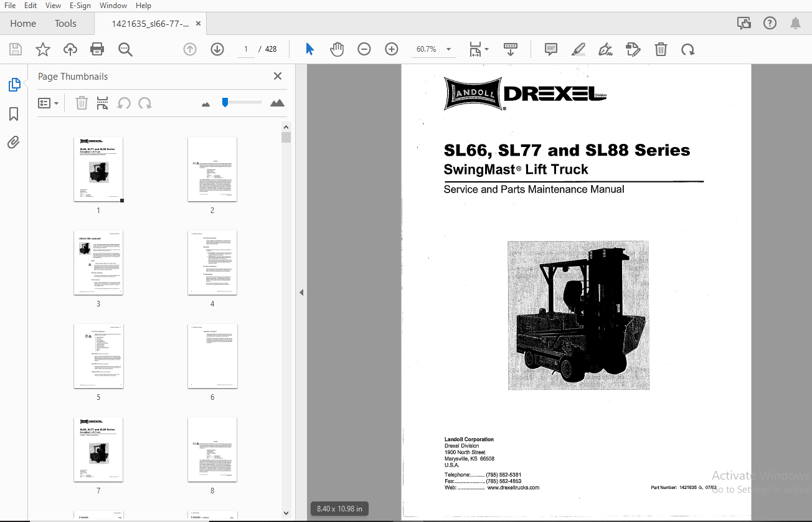Click the share comments icon top right
Screen dimensions: 812x522
click(744, 24)
